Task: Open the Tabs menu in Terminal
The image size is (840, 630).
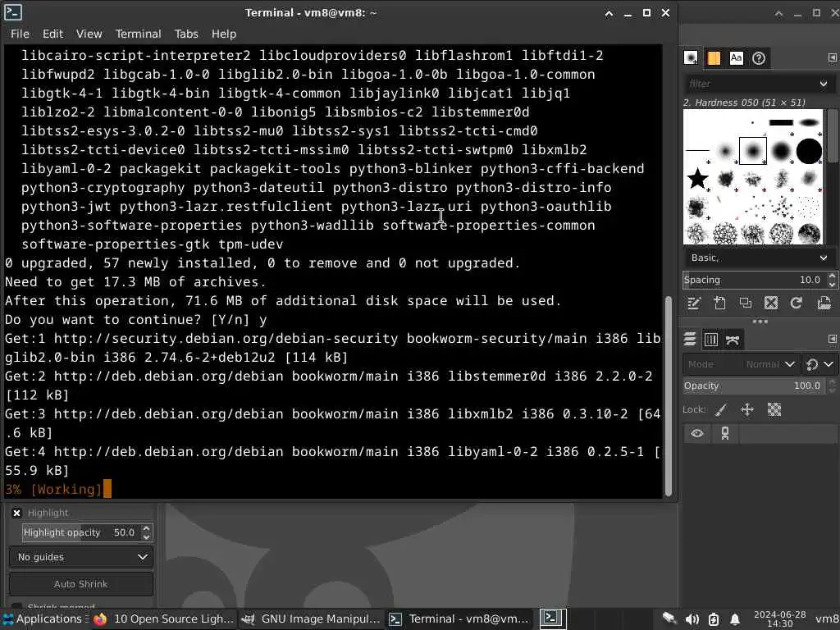Action: pyautogui.click(x=186, y=34)
